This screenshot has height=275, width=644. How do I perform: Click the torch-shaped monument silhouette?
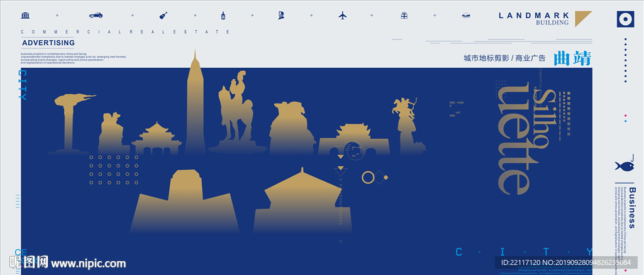[x=72, y=124]
